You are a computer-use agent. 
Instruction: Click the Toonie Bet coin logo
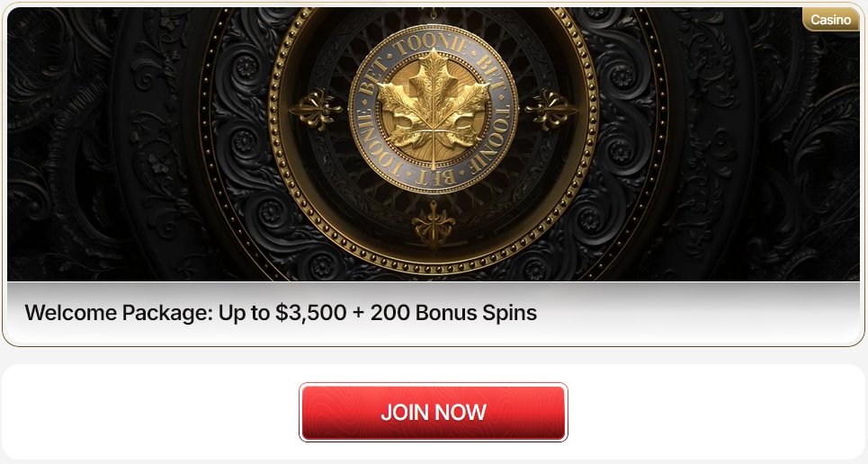click(x=434, y=109)
